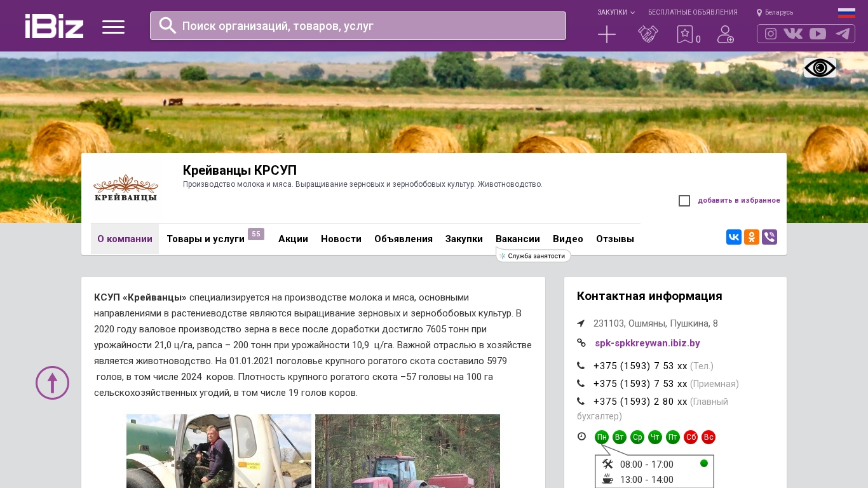Click the location pin next to Беларусь

tap(759, 13)
